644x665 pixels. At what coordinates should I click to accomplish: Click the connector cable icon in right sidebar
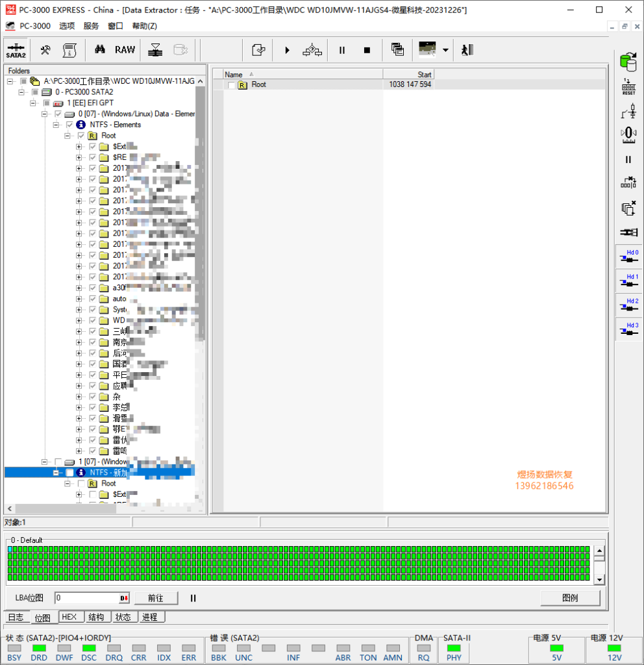pos(628,232)
